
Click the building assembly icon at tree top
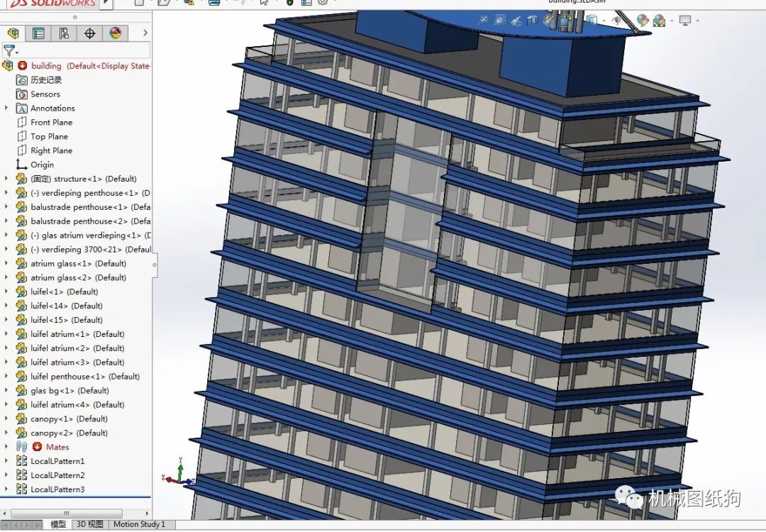coord(7,65)
